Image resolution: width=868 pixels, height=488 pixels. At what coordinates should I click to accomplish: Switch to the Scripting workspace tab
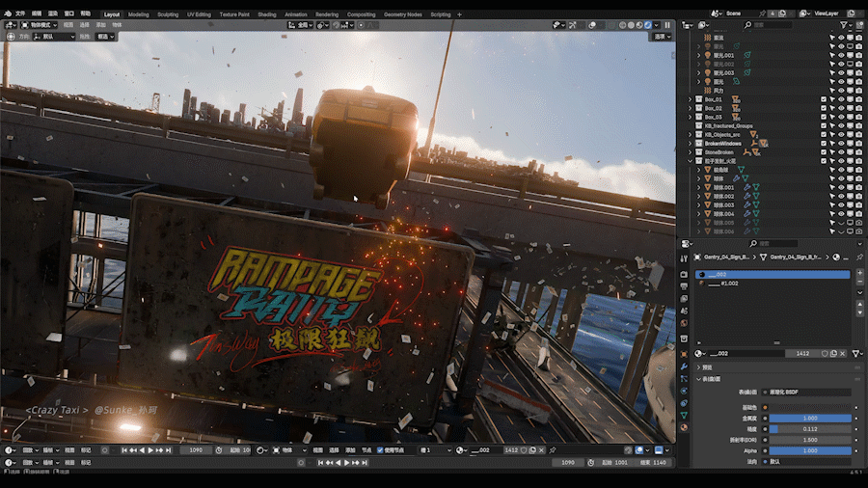[x=441, y=14]
